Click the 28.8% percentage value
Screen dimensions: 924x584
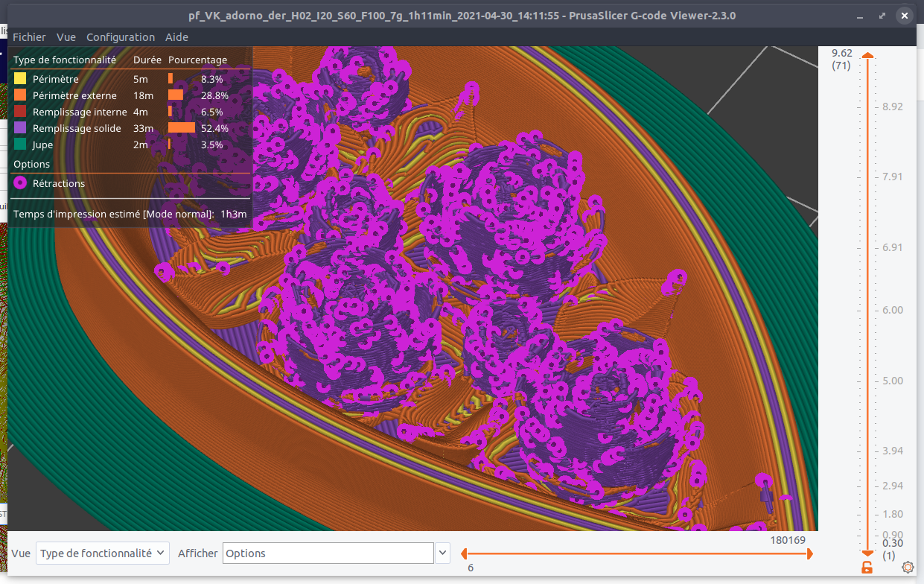click(x=214, y=95)
